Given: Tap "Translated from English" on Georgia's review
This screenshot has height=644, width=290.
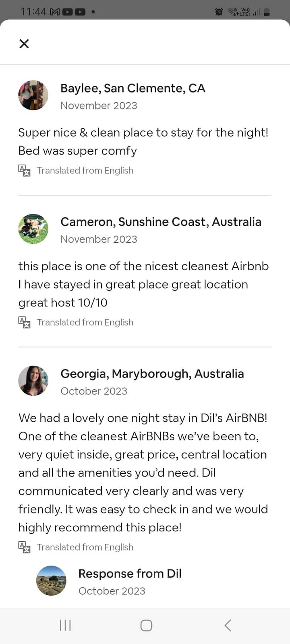Looking at the screenshot, I should 85,547.
